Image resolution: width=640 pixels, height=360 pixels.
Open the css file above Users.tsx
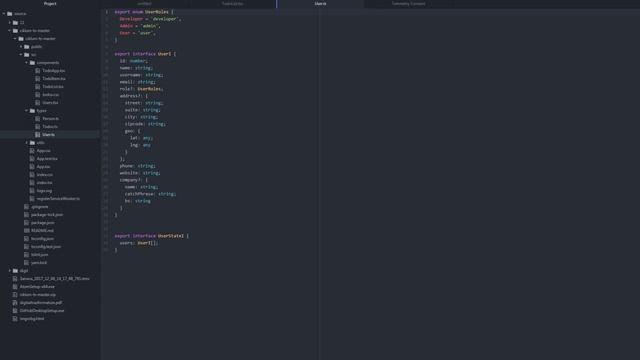(x=51, y=95)
